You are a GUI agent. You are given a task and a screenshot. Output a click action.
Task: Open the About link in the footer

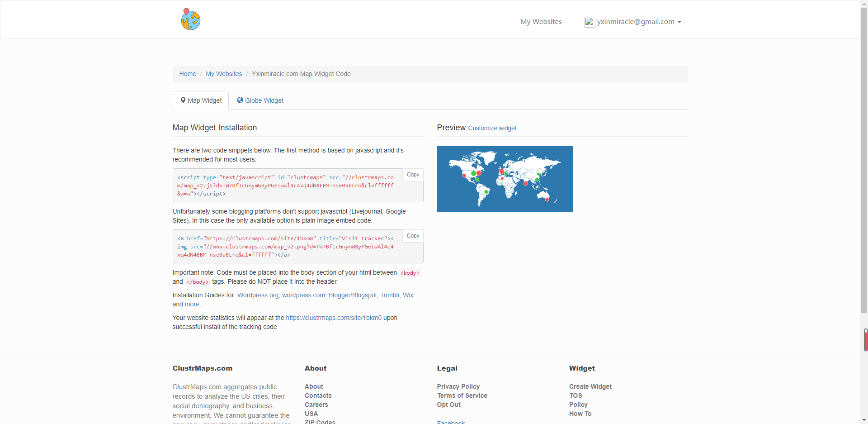[314, 386]
